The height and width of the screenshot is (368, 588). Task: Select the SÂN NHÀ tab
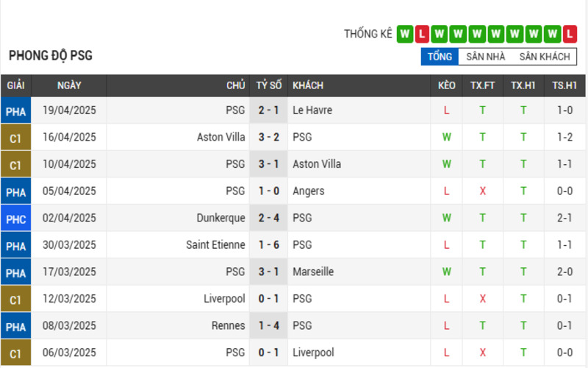point(485,57)
